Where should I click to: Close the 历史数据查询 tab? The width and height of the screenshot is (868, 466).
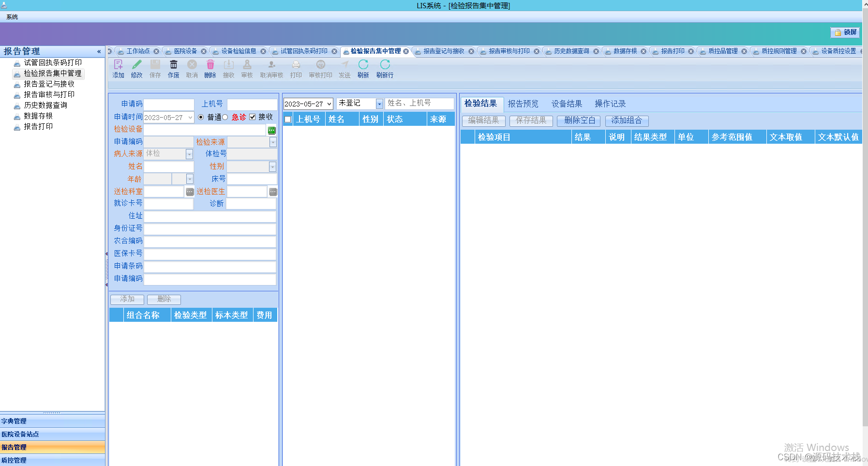(596, 51)
